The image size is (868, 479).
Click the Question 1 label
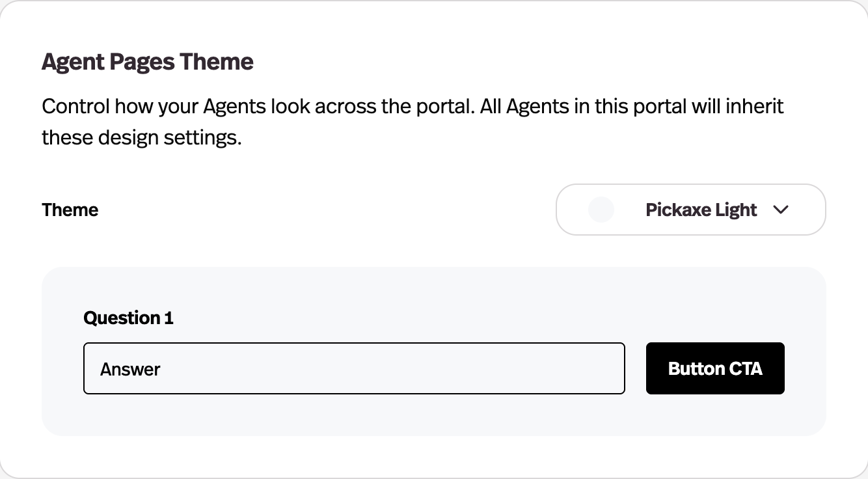click(x=128, y=318)
